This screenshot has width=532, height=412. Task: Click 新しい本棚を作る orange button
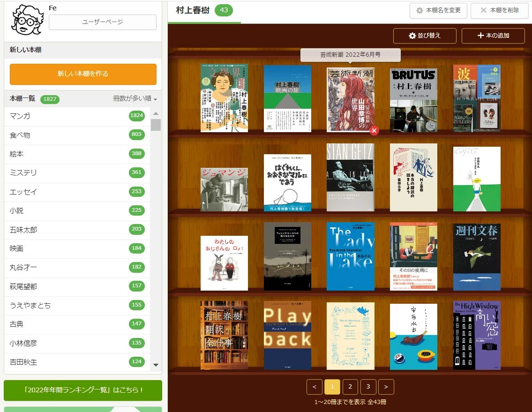[x=83, y=74]
